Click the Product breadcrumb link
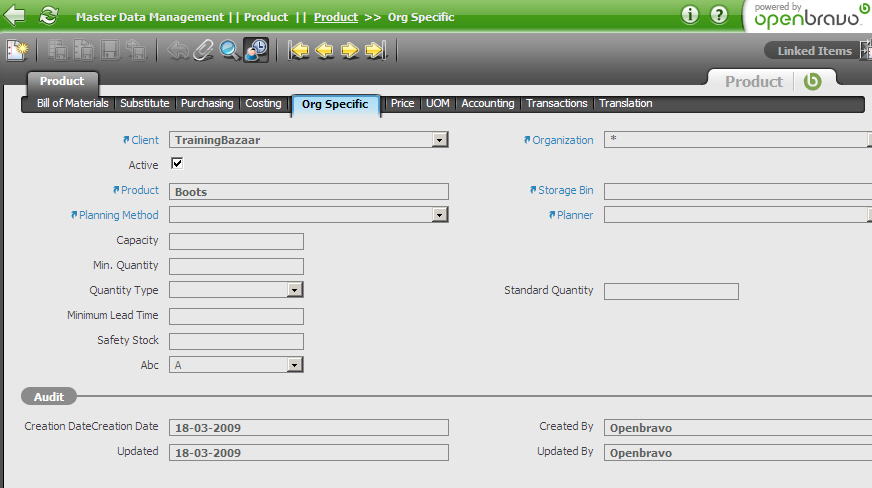The width and height of the screenshot is (872, 488). click(x=336, y=17)
